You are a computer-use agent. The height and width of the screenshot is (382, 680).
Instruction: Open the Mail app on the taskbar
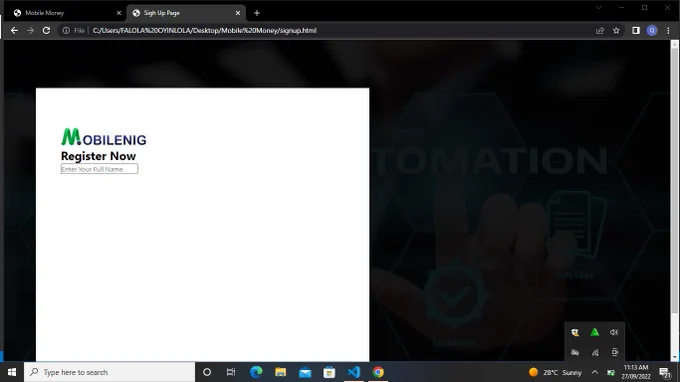click(305, 372)
